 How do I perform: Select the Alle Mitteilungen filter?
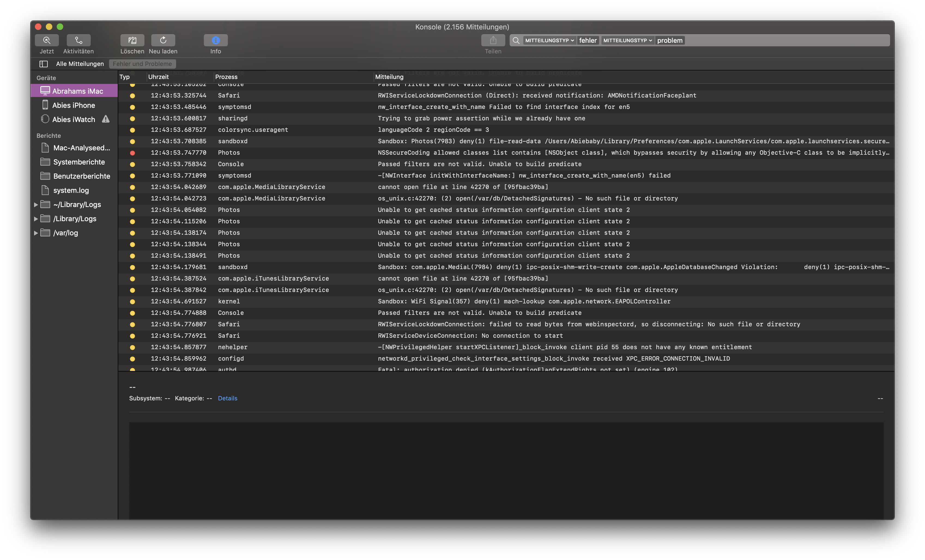[80, 64]
